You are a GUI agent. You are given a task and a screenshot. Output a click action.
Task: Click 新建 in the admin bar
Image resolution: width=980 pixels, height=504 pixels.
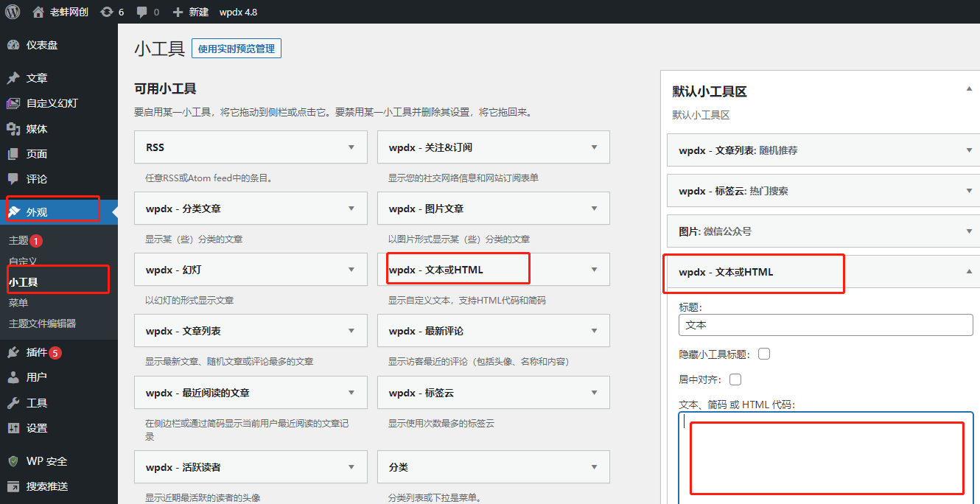pyautogui.click(x=199, y=12)
